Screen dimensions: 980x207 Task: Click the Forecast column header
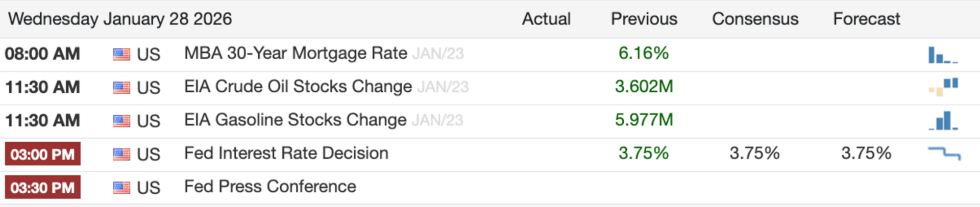pyautogui.click(x=866, y=19)
